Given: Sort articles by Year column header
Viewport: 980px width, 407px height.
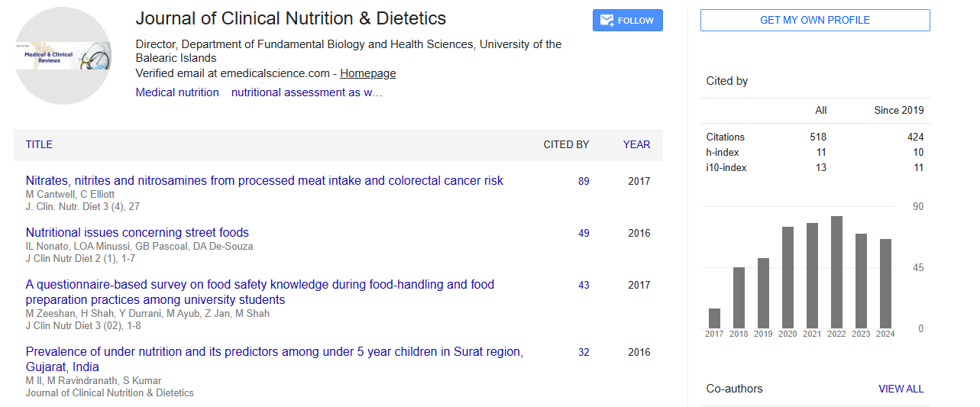Looking at the screenshot, I should (x=636, y=144).
